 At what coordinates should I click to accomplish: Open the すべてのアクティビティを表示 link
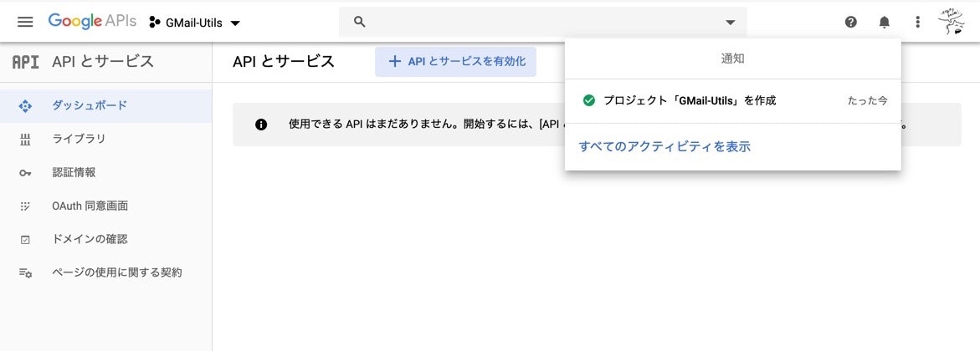coord(664,147)
